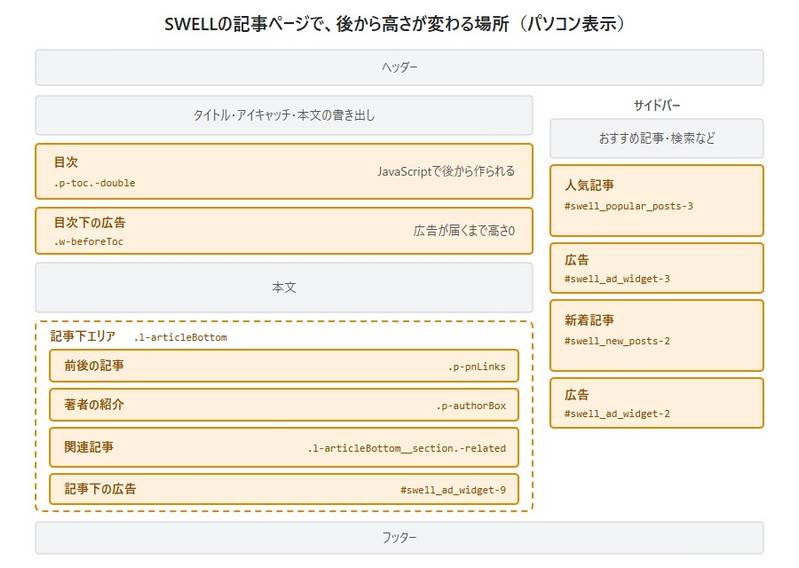Click the .p-authorBox selector text
The image size is (799, 568).
471,406
